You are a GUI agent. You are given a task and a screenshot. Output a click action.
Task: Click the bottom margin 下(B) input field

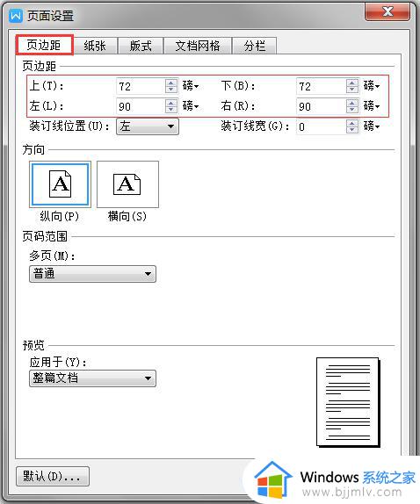pos(321,86)
